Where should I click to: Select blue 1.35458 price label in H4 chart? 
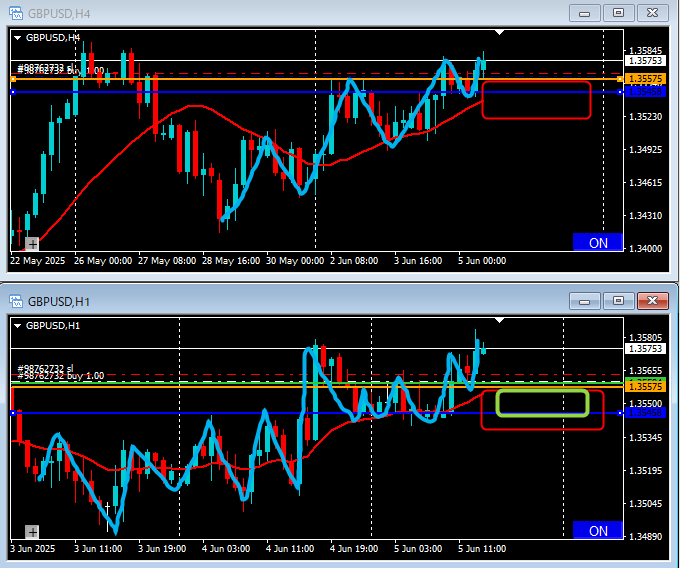click(x=645, y=91)
